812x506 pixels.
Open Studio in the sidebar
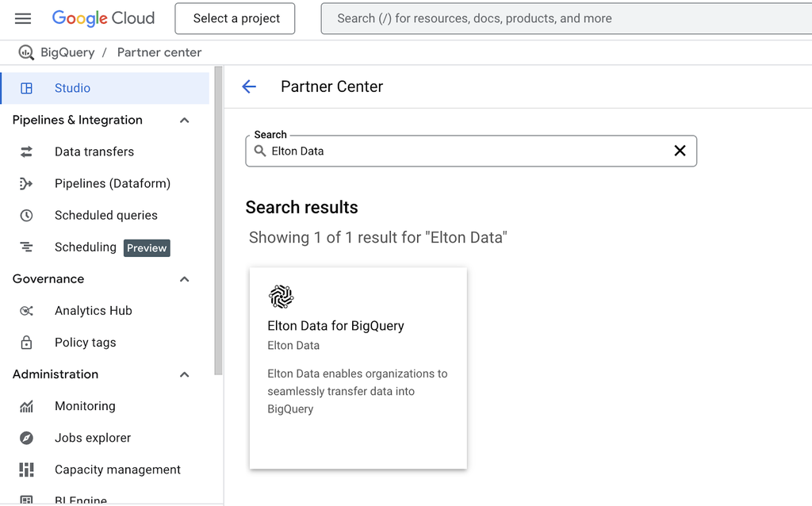click(72, 88)
